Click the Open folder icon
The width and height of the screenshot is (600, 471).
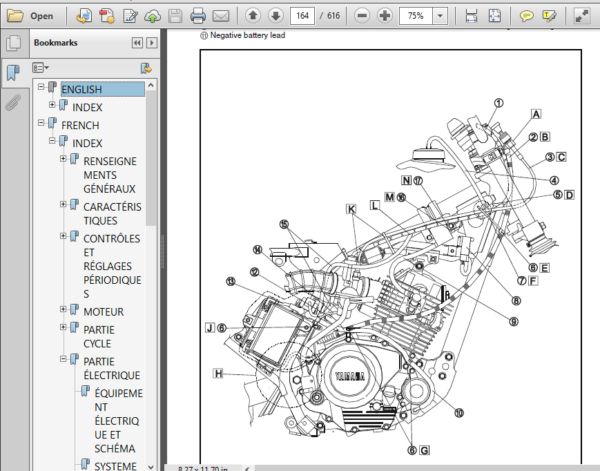point(15,16)
